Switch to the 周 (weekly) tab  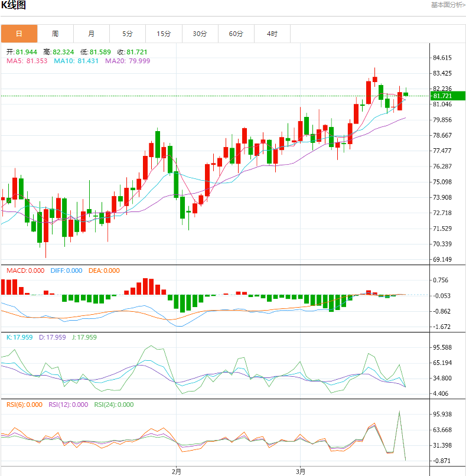click(x=55, y=34)
